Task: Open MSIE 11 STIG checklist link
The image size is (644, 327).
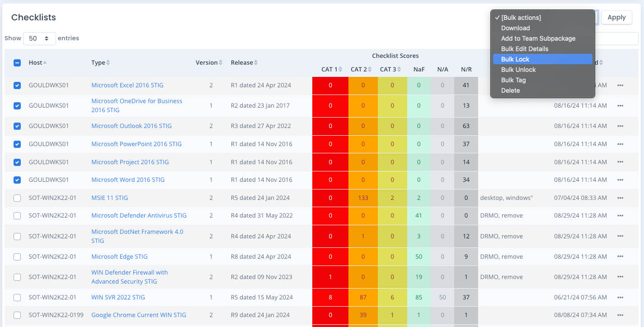Action: click(x=110, y=198)
